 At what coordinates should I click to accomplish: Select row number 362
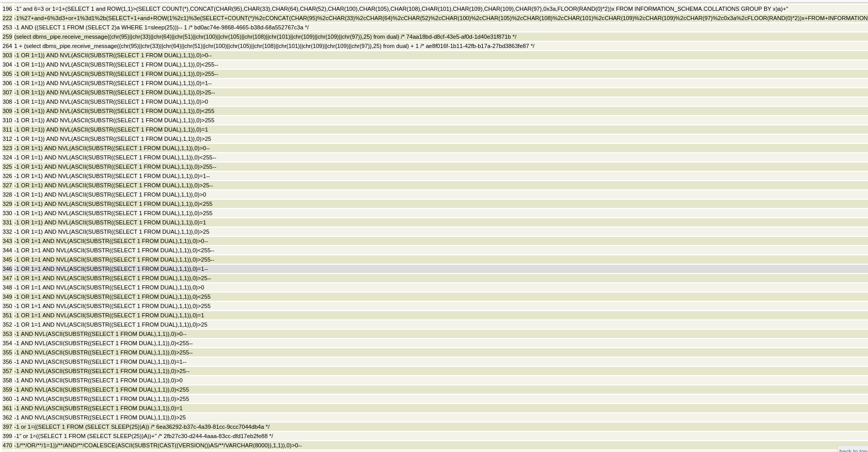pyautogui.click(x=7, y=417)
